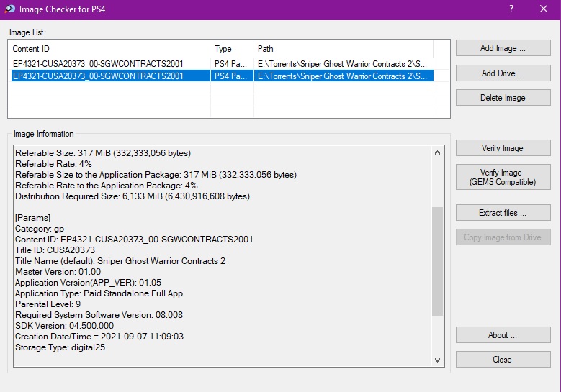This screenshot has width=561, height=392.
Task: Click the Type column header
Action: click(x=232, y=49)
